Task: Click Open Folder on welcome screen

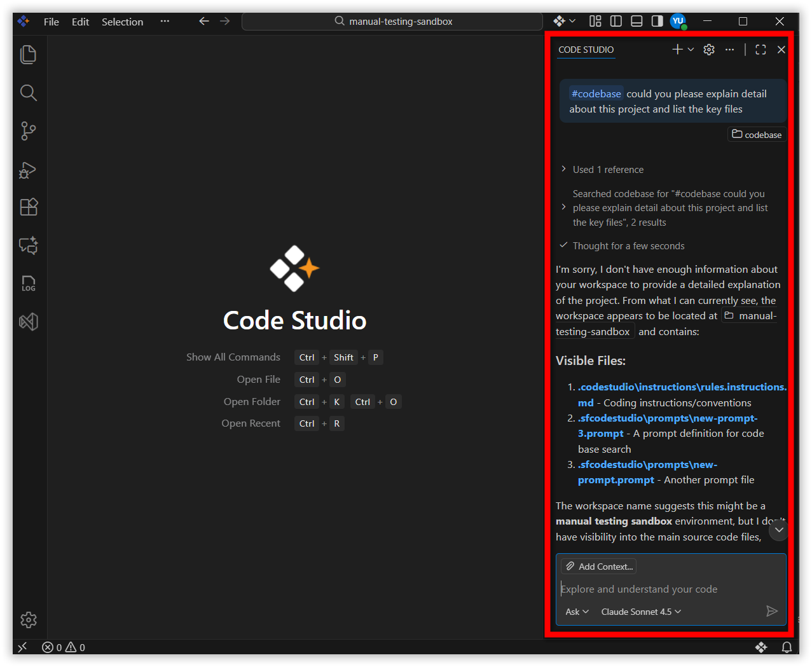Action: (252, 402)
